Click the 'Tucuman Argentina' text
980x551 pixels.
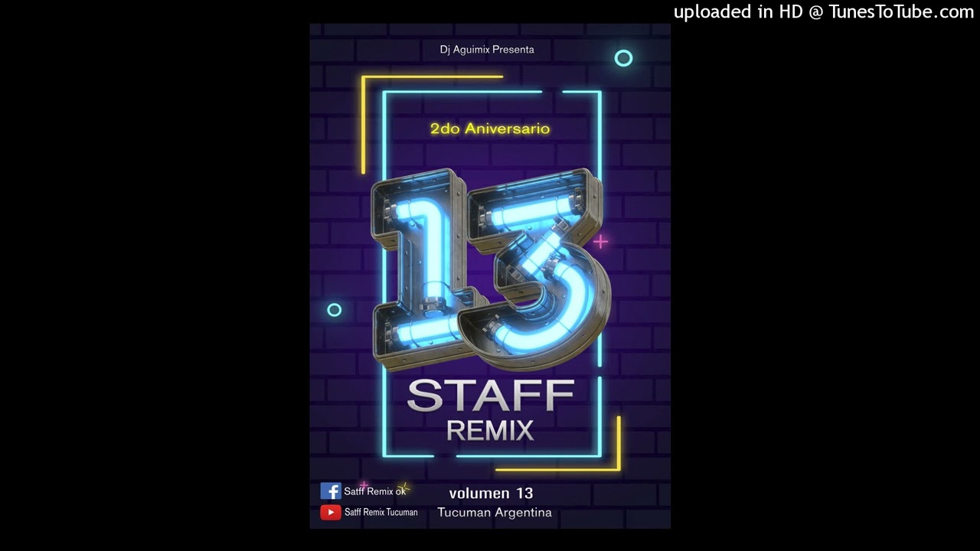[x=495, y=513]
